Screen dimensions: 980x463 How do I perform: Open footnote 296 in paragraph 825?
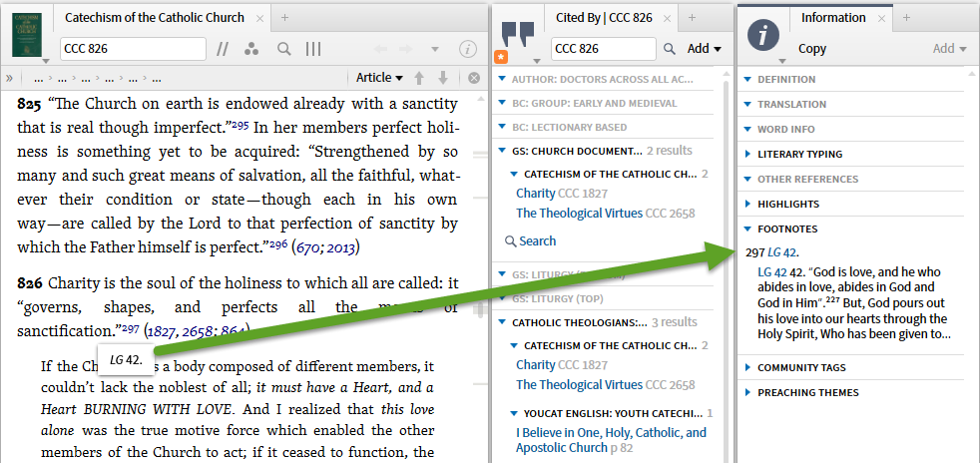[278, 244]
